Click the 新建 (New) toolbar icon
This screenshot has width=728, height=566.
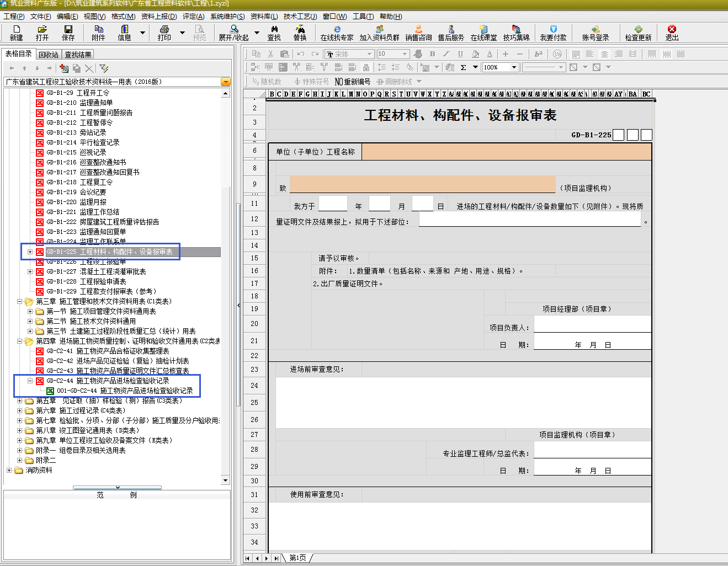click(x=16, y=33)
